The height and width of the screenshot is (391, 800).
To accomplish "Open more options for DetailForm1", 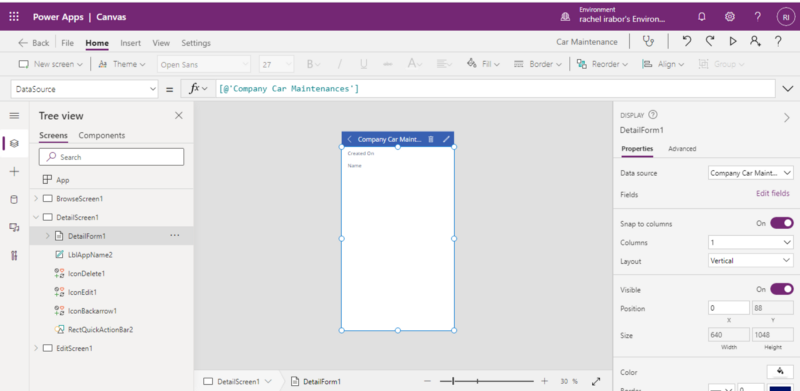I will click(x=174, y=236).
